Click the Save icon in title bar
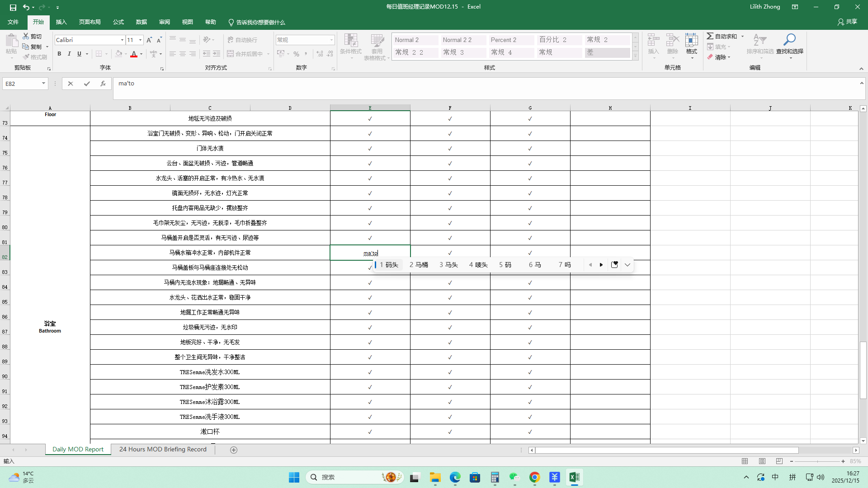Image resolution: width=868 pixels, height=488 pixels. point(13,7)
